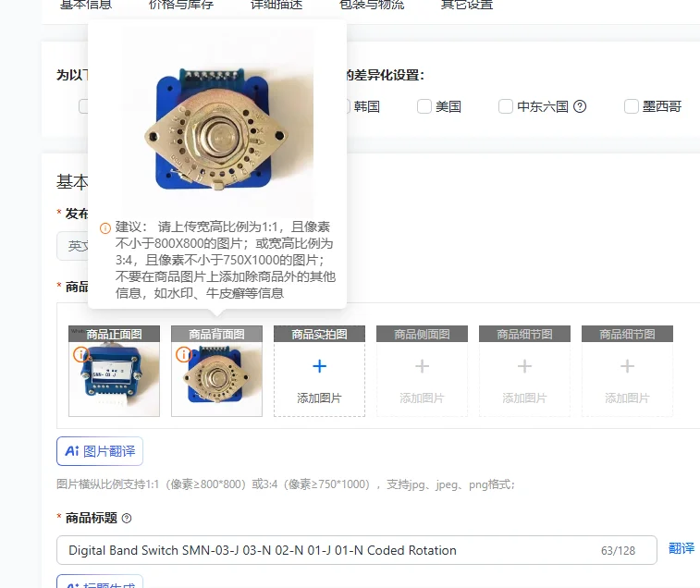This screenshot has height=588, width=700.
Task: Click the Ai title generation button
Action: 100,582
